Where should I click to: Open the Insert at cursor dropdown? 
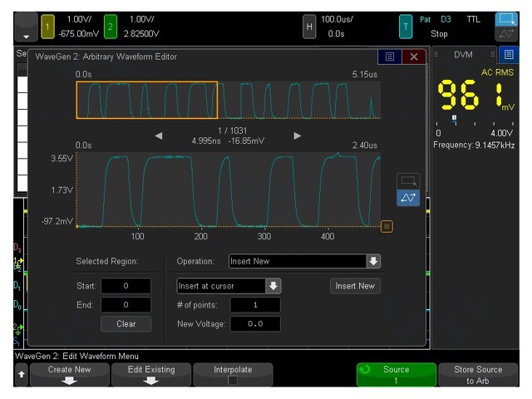click(x=273, y=286)
